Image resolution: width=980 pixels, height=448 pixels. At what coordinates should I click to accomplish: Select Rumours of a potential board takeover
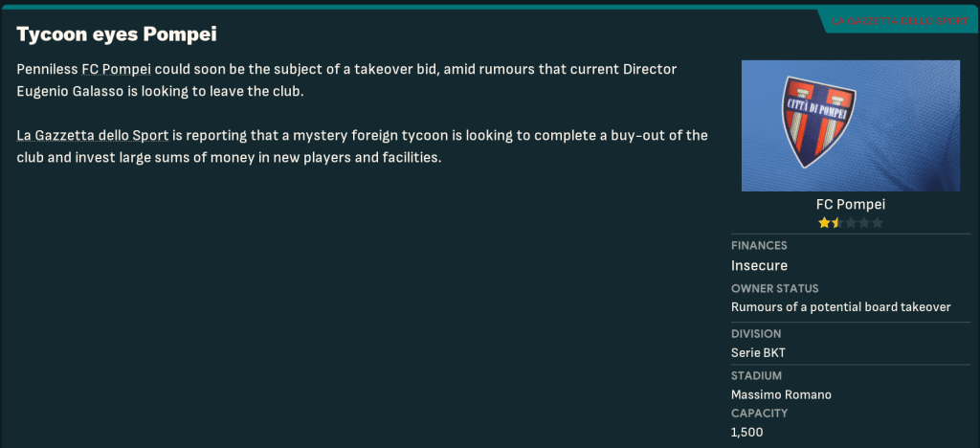point(840,307)
